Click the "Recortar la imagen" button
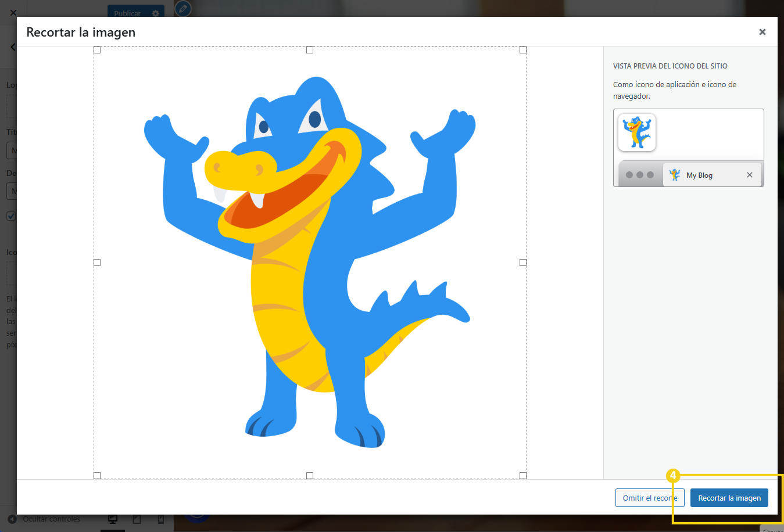Screen dimensions: 784x532 point(729,498)
